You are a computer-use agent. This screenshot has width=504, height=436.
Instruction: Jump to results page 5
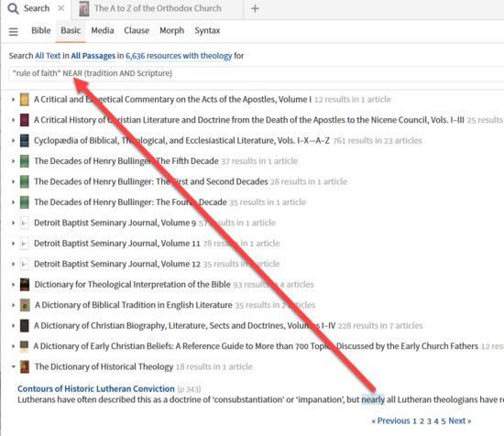(x=444, y=421)
